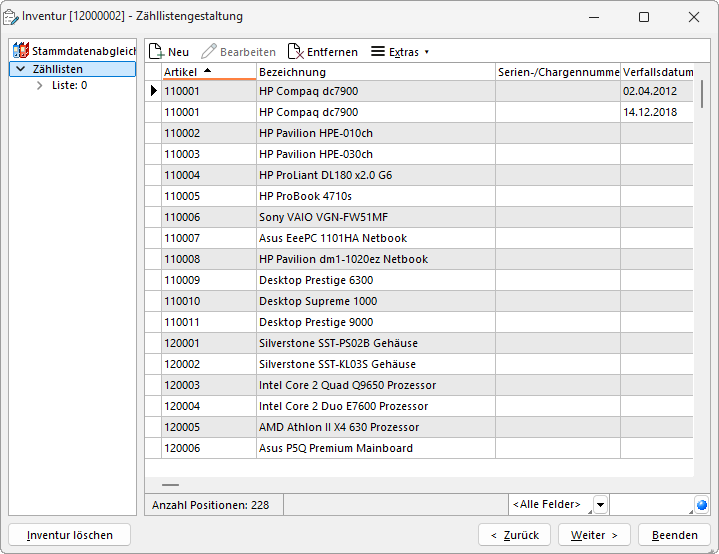Select AMD Athlon II X4 630 Prozessor
This screenshot has width=719, height=554.
point(419,427)
